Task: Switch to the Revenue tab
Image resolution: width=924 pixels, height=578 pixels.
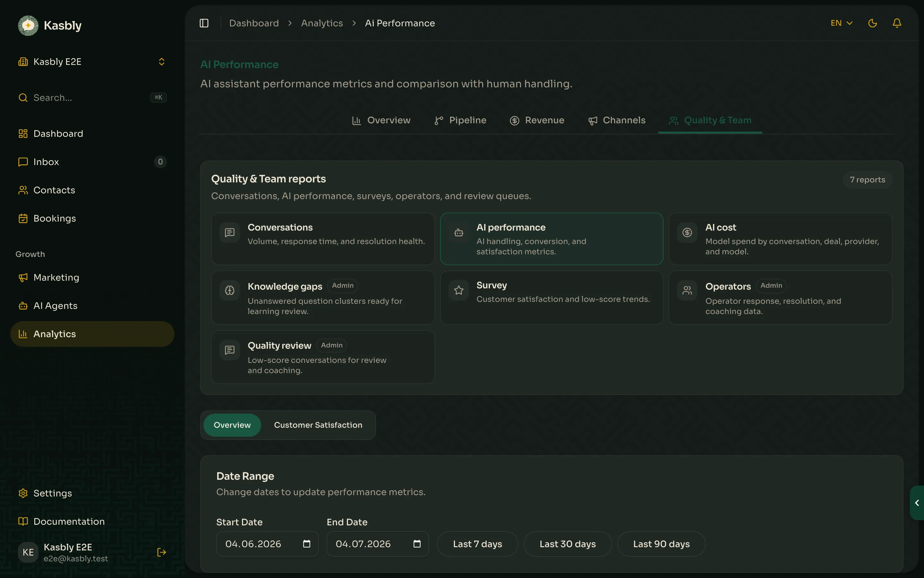Action: click(x=537, y=120)
